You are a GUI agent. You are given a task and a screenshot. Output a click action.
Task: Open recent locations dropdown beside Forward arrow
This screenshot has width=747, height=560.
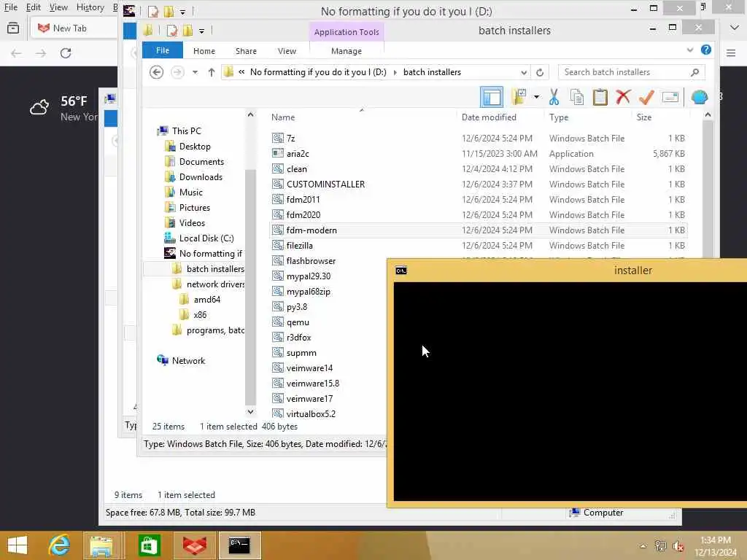pos(196,72)
